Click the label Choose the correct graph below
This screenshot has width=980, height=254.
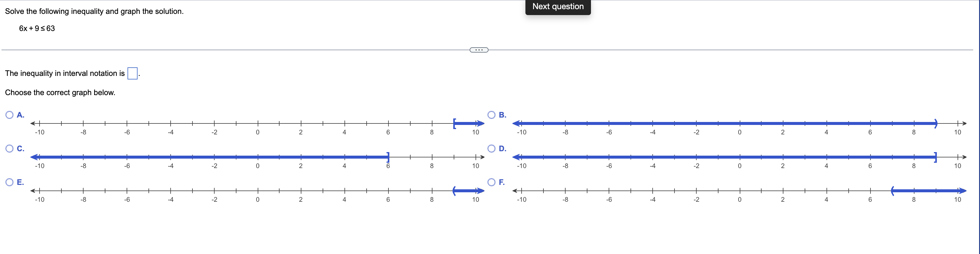(60, 92)
